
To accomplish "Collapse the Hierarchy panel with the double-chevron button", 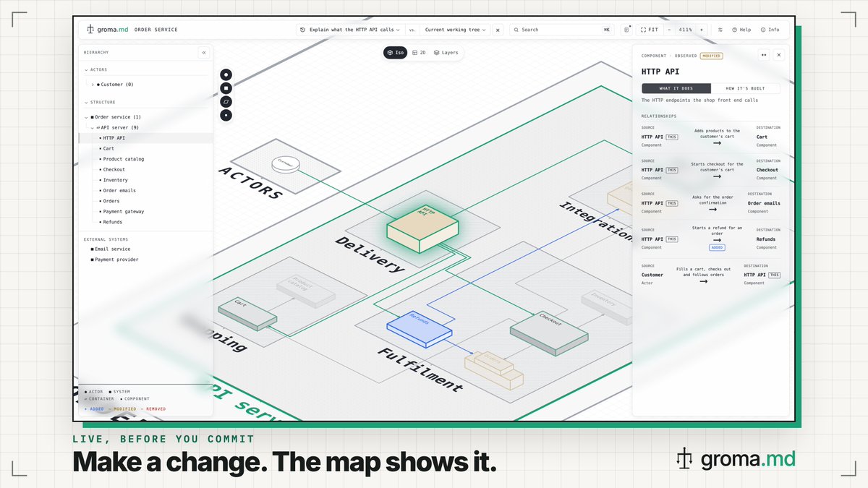I will 204,53.
